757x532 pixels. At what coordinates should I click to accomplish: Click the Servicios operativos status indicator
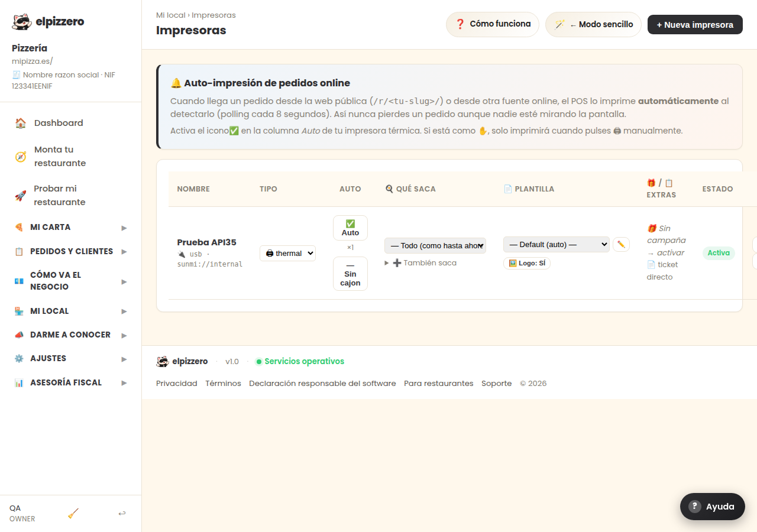pyautogui.click(x=300, y=362)
